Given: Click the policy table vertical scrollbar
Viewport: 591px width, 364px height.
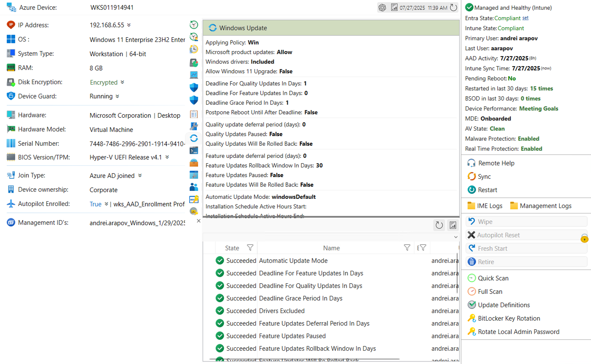Looking at the screenshot, I should (x=457, y=273).
